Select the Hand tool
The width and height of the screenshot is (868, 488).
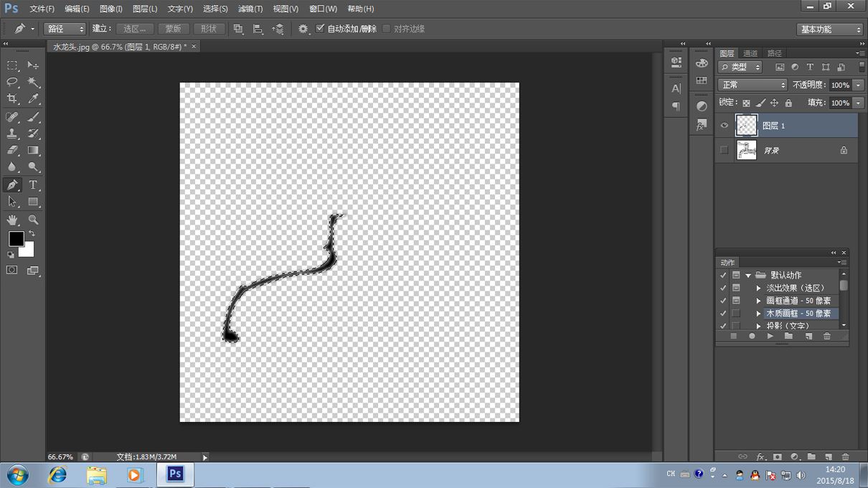12,220
